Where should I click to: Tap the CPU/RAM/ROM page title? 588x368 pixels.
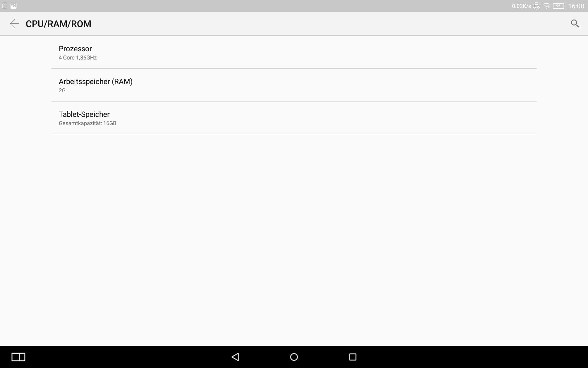click(x=58, y=24)
